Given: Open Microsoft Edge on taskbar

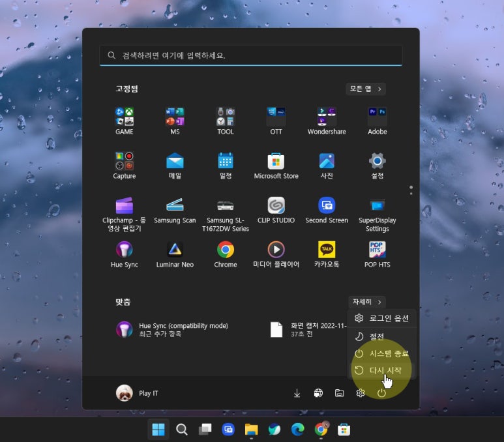Looking at the screenshot, I should point(298,429).
